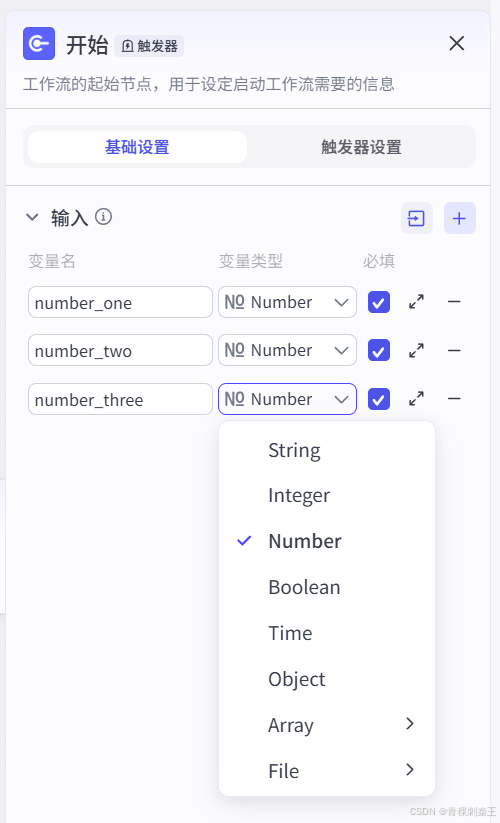This screenshot has height=823, width=500.
Task: Switch to the 触发器设置 tab
Action: (361, 147)
